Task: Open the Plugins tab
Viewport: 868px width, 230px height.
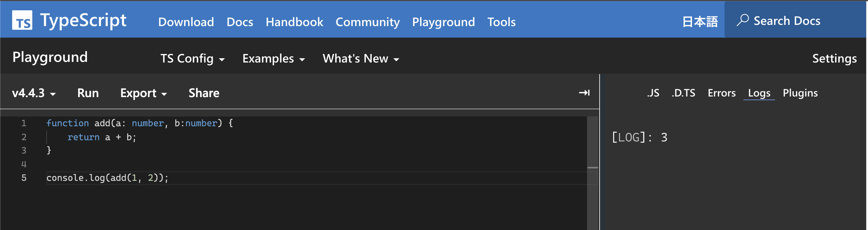Action: point(800,93)
